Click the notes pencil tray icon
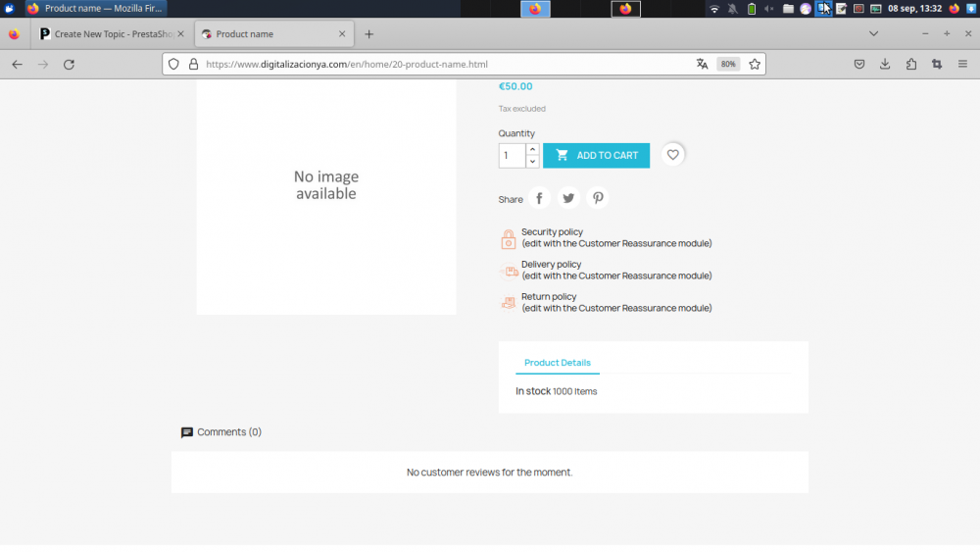 click(x=841, y=9)
